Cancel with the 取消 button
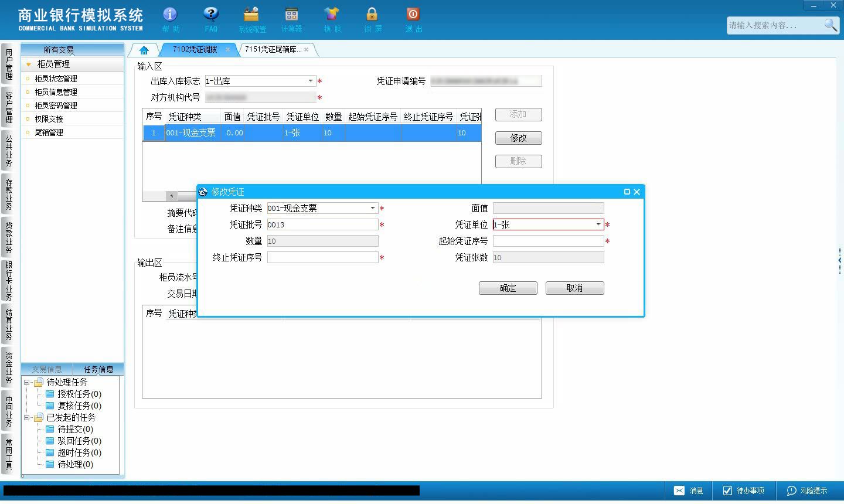The height and width of the screenshot is (504, 844). pyautogui.click(x=575, y=288)
